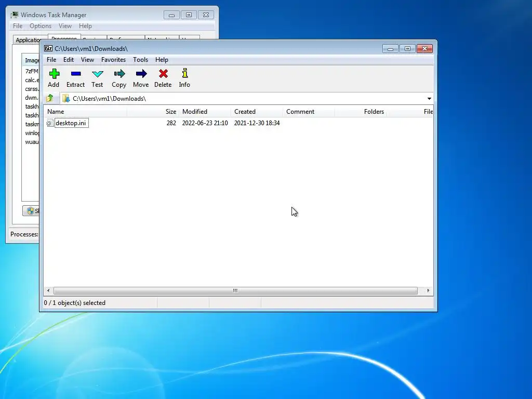This screenshot has height=399, width=532.
Task: Open the address bar path dropdown
Action: click(429, 98)
